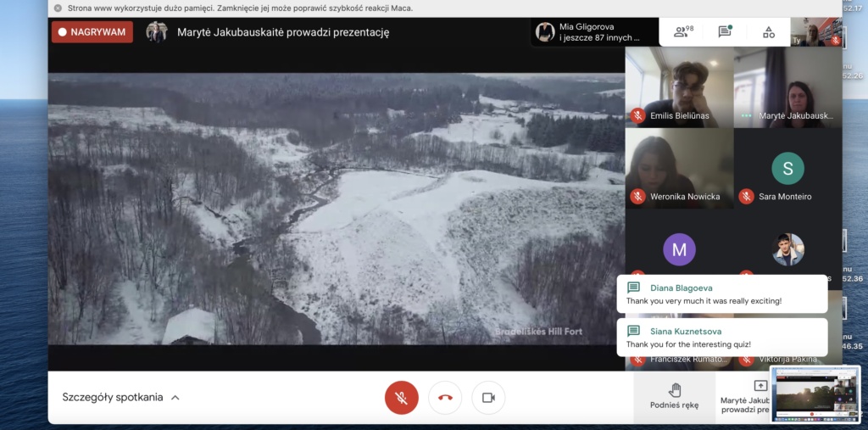This screenshot has height=430, width=868.
Task: Click the Siana Kuznetsova chat message icon
Action: click(x=633, y=331)
